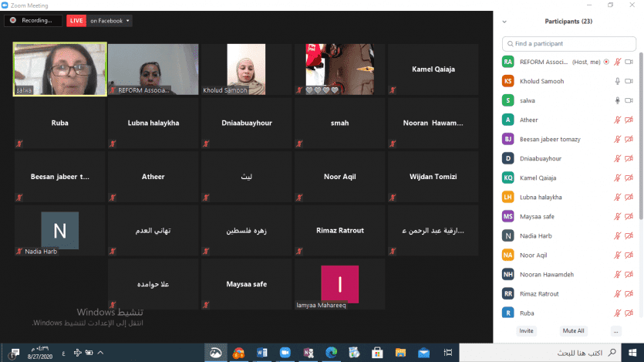Screen dimensions: 644x362
Task: Open Microsoft Edge from the taskbar
Action: click(x=331, y=353)
